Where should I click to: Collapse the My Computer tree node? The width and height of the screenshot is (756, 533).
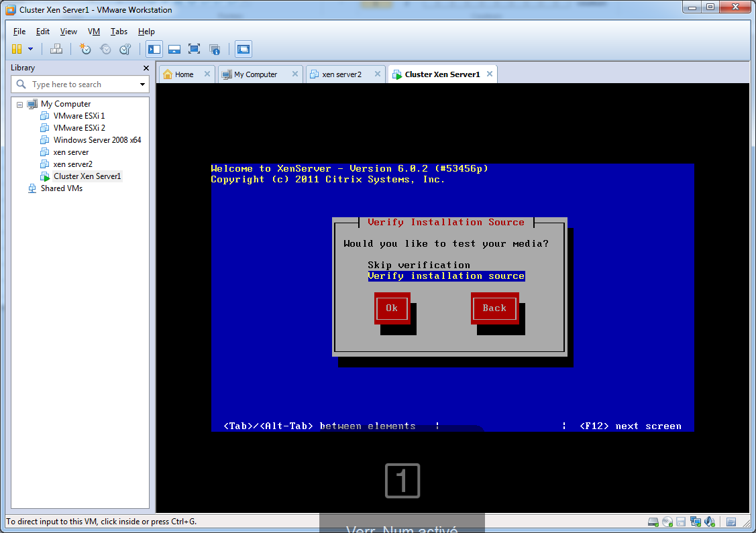coord(20,105)
